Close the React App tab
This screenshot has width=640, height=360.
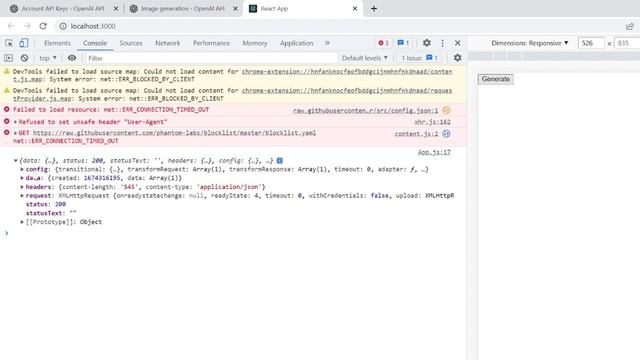point(355,9)
